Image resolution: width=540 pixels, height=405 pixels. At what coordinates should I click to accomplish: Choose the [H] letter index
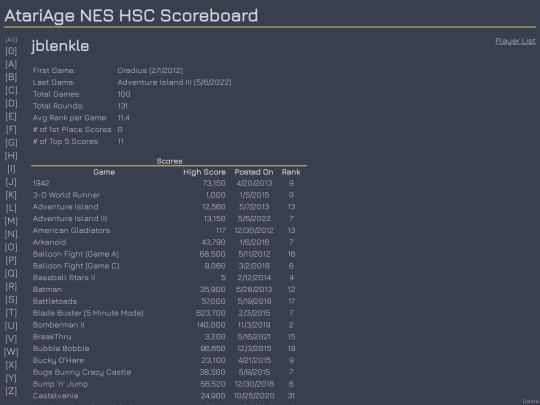11,156
